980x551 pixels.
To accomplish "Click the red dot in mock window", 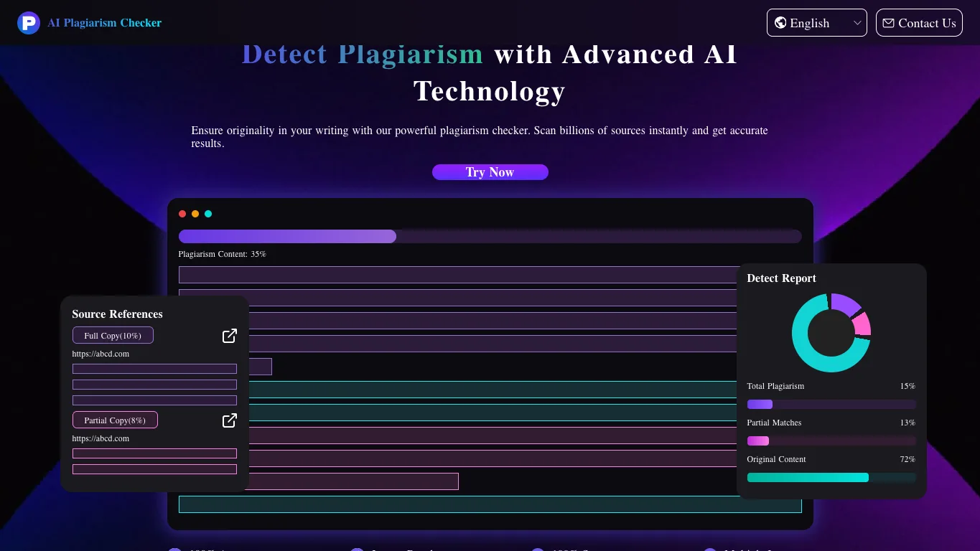I will pyautogui.click(x=182, y=214).
